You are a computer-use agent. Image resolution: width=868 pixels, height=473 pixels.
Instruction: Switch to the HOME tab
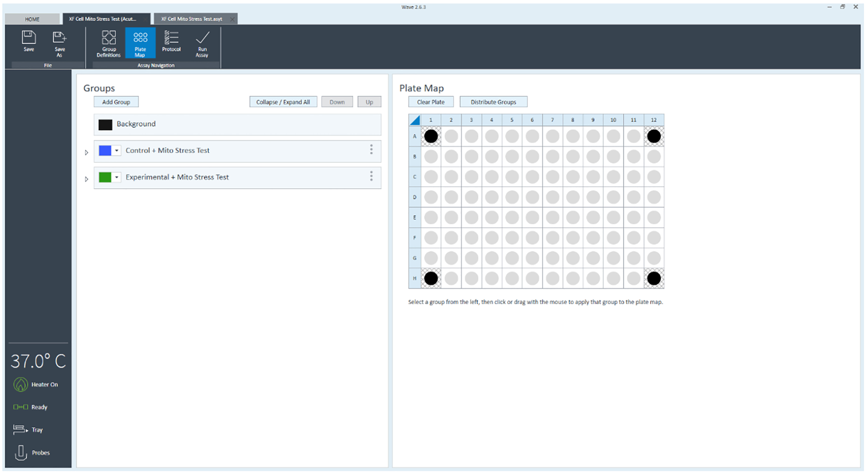coord(32,19)
